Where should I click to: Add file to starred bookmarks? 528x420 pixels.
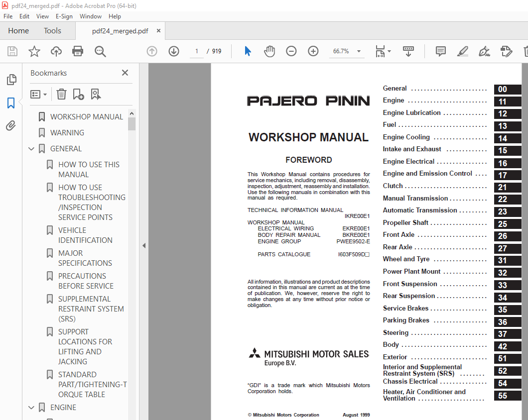point(34,51)
